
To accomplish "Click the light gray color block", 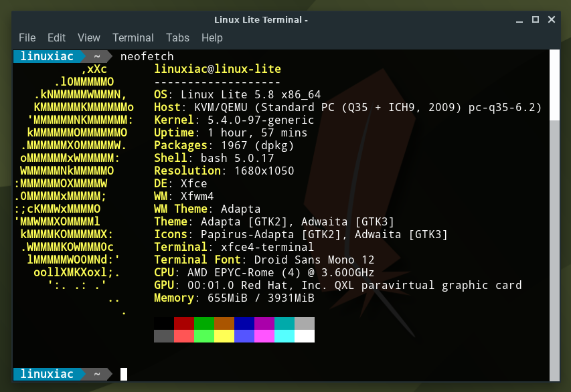I will [305, 323].
